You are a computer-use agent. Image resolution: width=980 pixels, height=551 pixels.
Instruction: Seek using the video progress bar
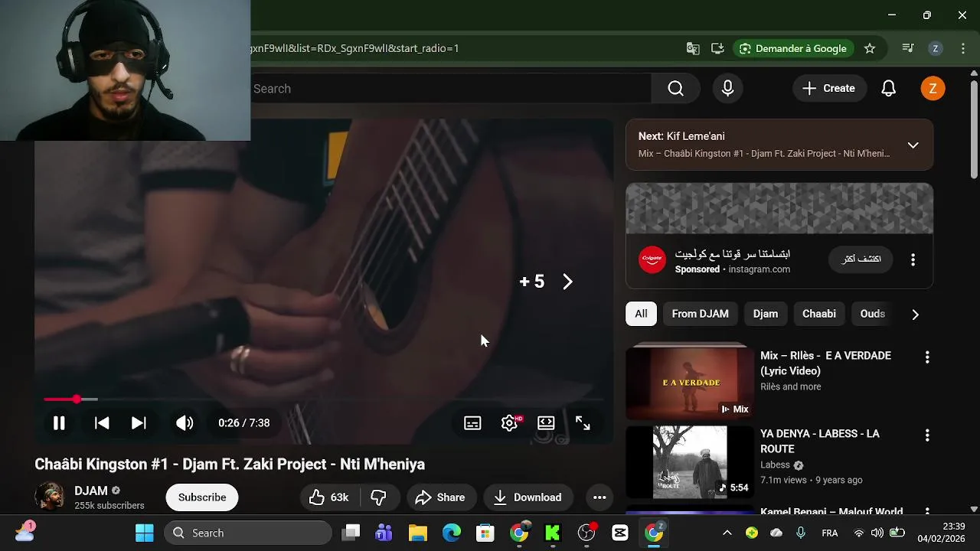click(x=323, y=399)
